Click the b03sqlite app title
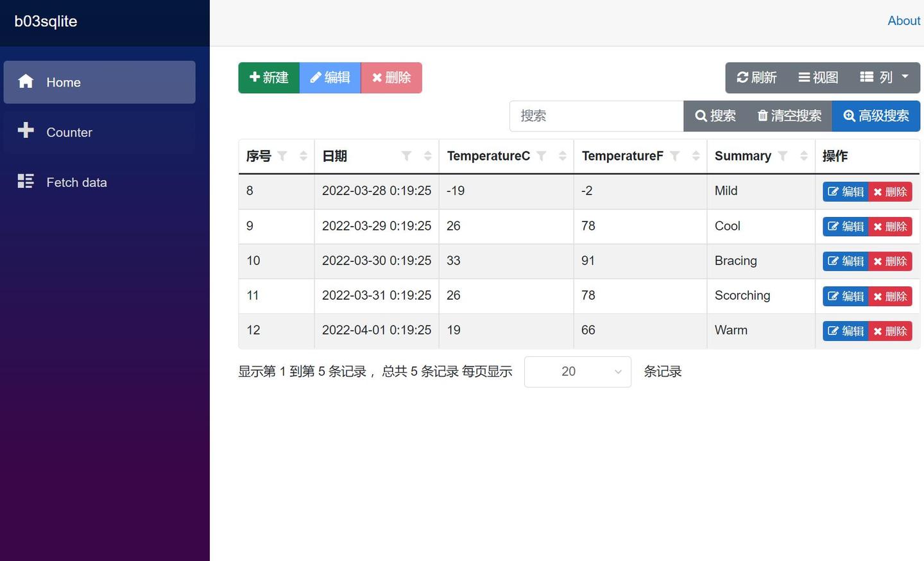 pyautogui.click(x=45, y=21)
